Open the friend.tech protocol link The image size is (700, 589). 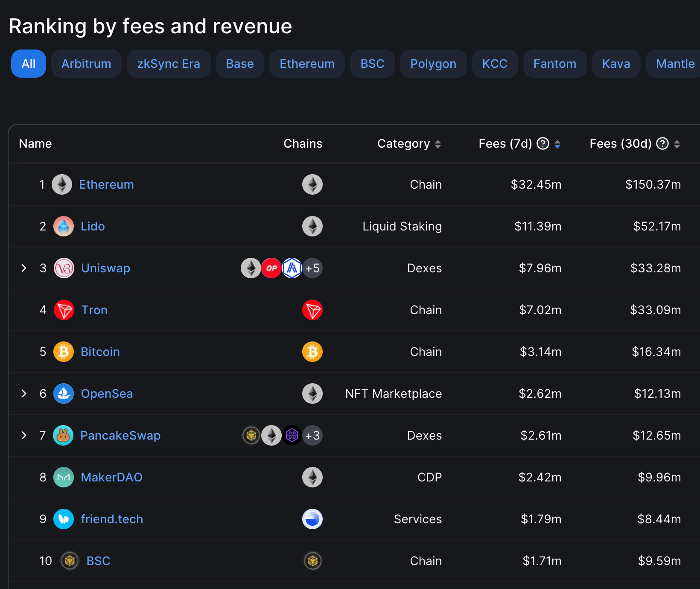point(112,519)
